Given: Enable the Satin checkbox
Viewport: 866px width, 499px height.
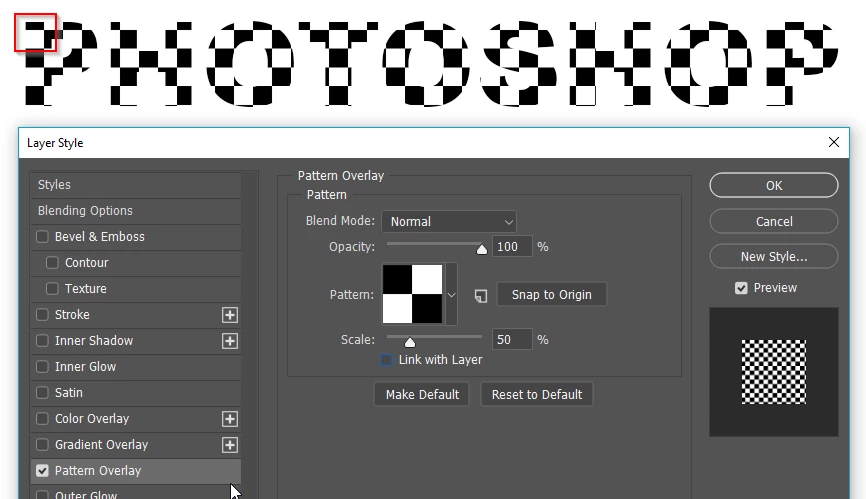Looking at the screenshot, I should click(x=42, y=392).
